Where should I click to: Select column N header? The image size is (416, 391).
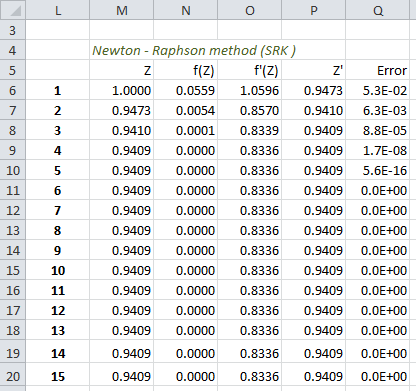(x=186, y=10)
